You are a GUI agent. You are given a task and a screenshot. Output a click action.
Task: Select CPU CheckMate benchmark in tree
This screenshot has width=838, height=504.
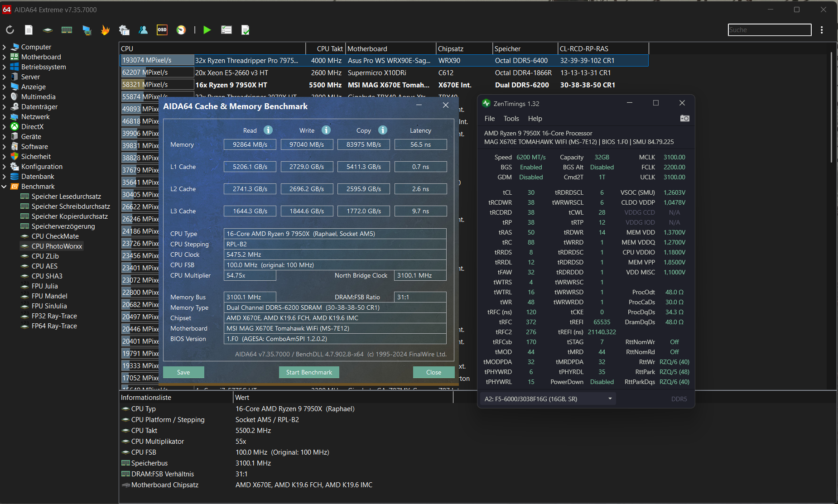tap(55, 236)
